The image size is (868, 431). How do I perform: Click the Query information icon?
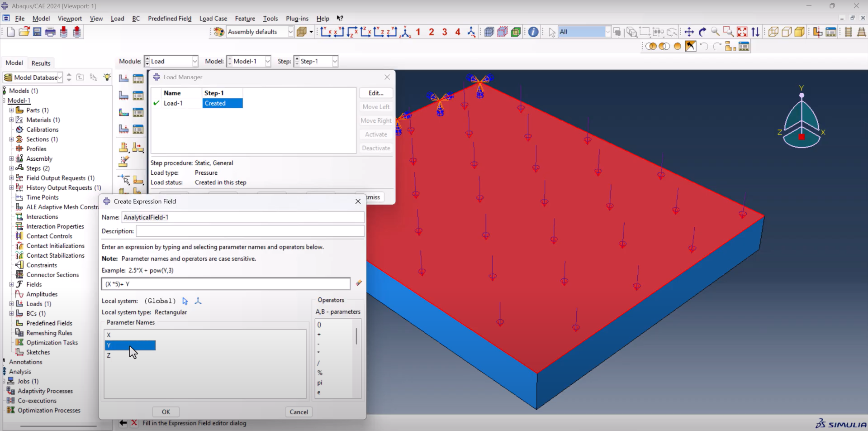point(533,32)
